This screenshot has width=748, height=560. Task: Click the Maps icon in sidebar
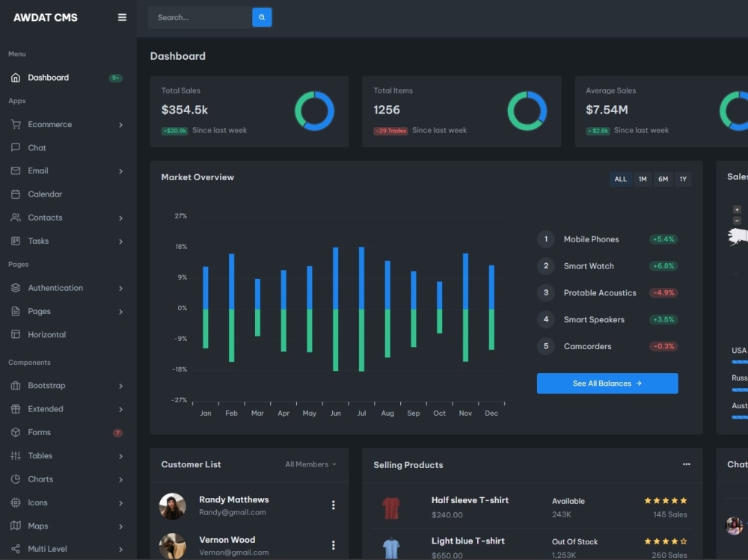[16, 526]
